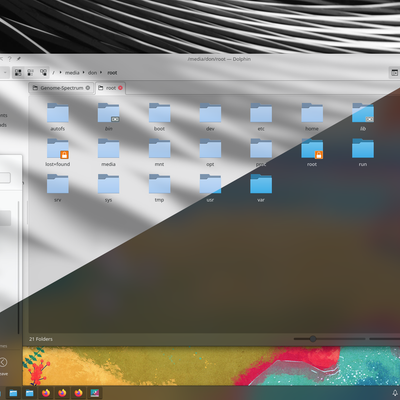Image resolution: width=400 pixels, height=400 pixels.
Task: Click the panel icon at the toolbar's right end
Action: [x=394, y=73]
